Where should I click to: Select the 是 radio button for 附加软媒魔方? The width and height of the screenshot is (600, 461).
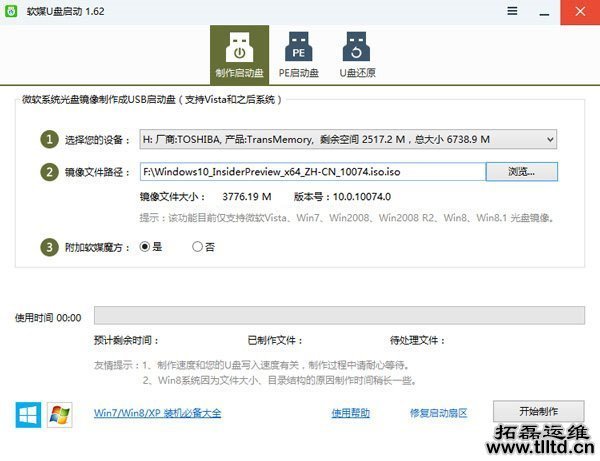coord(145,247)
